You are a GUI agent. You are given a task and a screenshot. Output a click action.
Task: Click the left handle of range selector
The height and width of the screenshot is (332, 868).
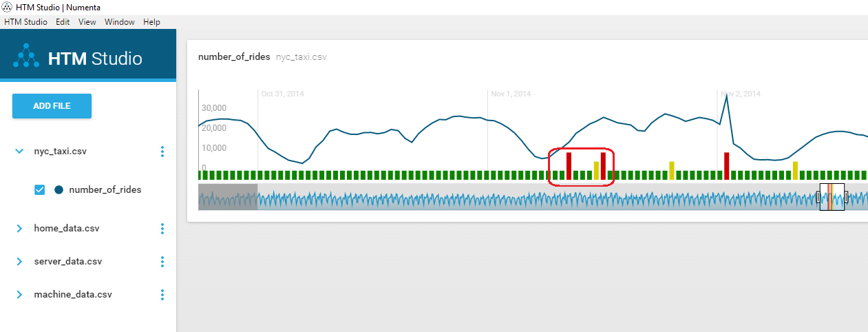[x=818, y=197]
